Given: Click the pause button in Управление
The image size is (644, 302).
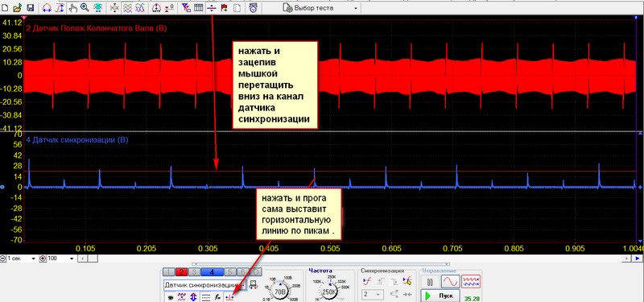Looking at the screenshot, I should pyautogui.click(x=430, y=282).
